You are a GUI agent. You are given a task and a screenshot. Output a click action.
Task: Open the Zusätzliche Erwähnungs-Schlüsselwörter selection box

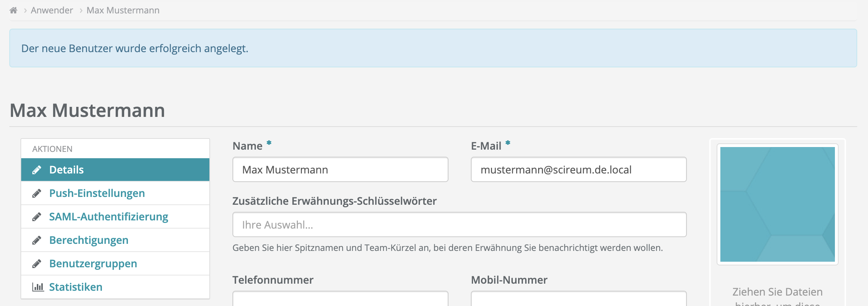(459, 224)
